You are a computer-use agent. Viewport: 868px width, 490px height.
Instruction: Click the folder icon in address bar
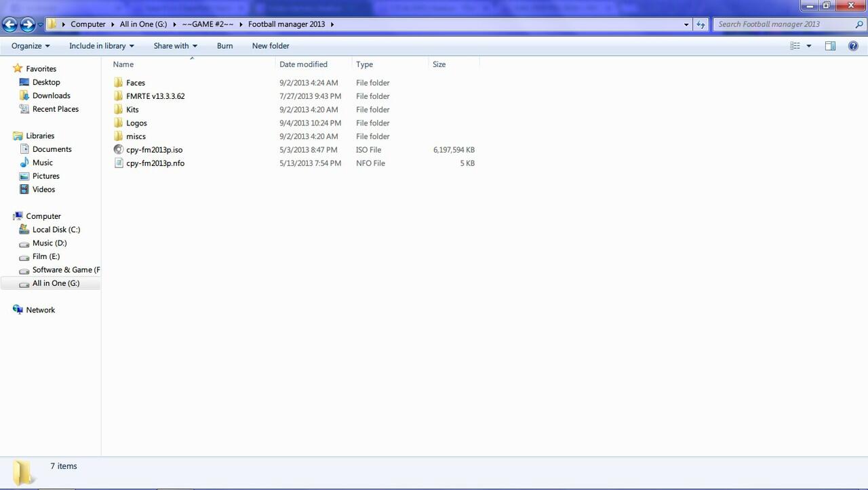pyautogui.click(x=52, y=24)
